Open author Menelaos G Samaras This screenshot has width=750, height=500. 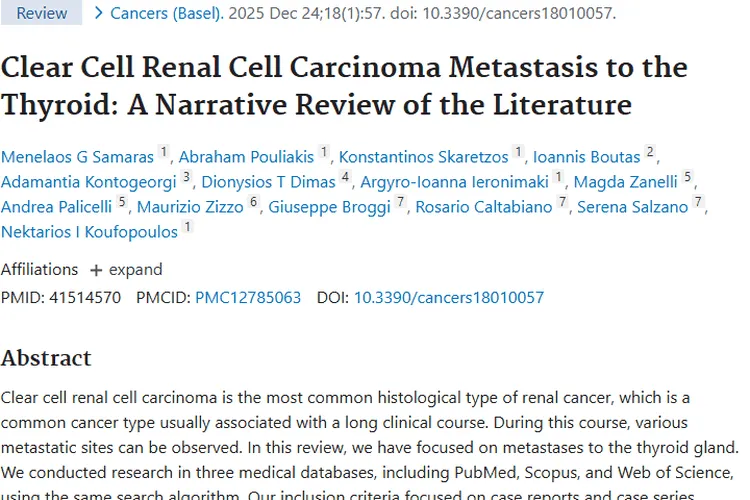[x=78, y=157]
